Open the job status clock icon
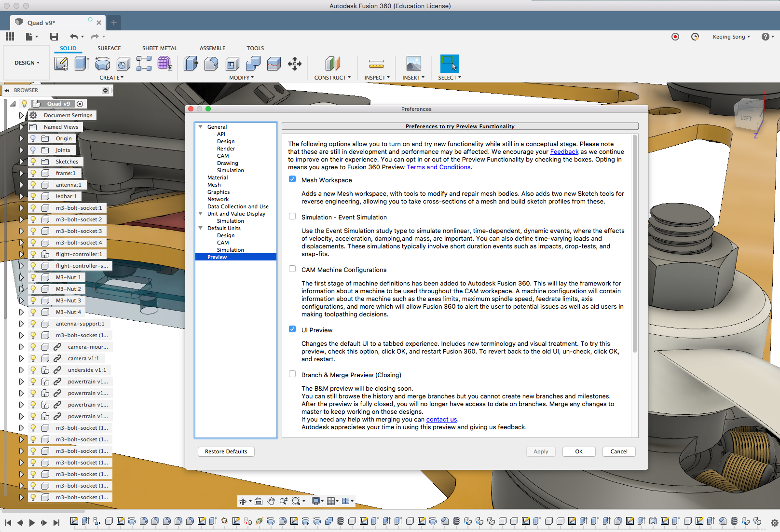 [695, 37]
